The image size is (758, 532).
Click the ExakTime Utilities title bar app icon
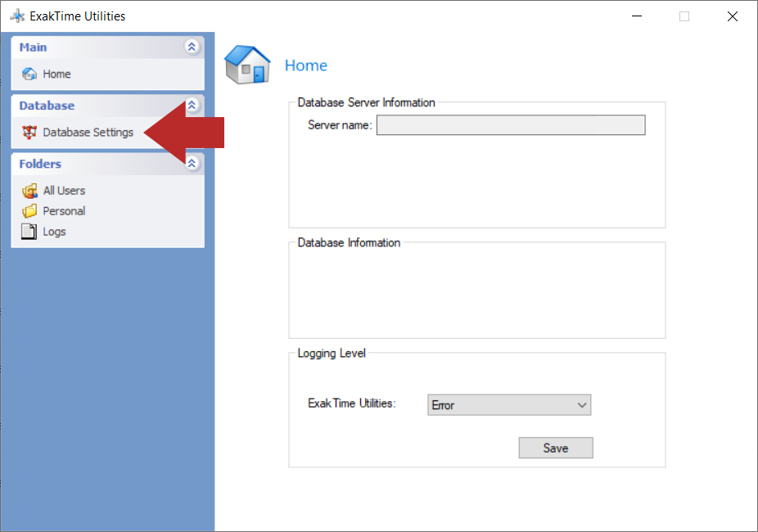click(17, 16)
